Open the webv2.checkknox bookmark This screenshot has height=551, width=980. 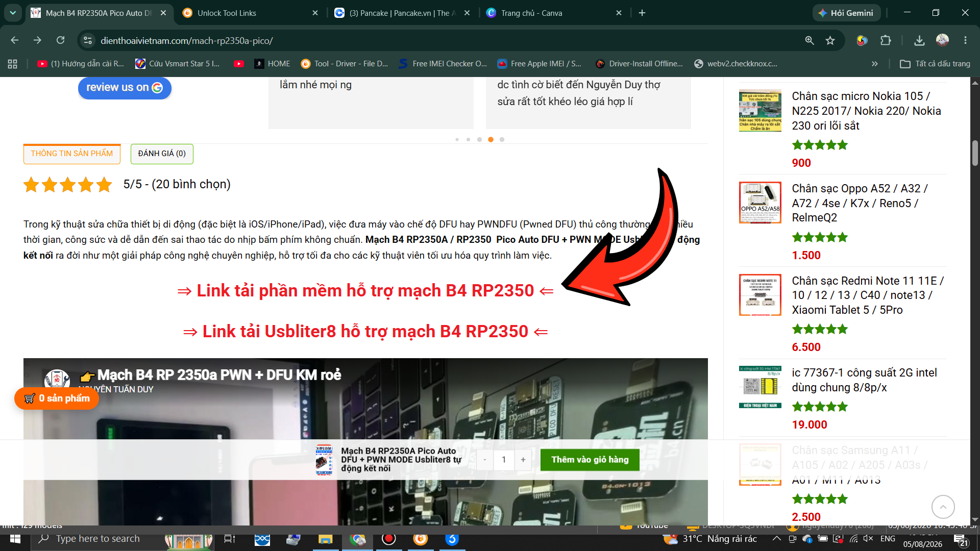point(736,64)
